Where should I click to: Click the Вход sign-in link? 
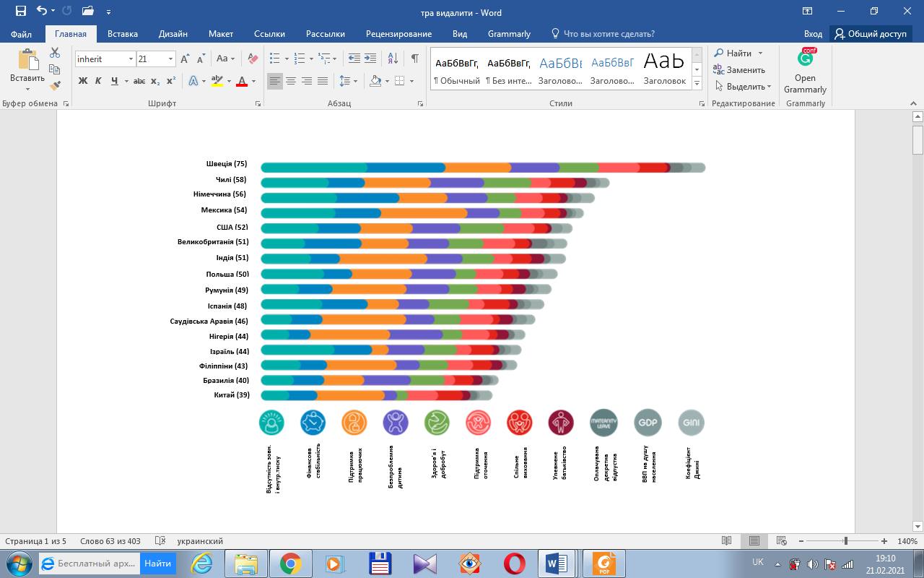coord(813,34)
